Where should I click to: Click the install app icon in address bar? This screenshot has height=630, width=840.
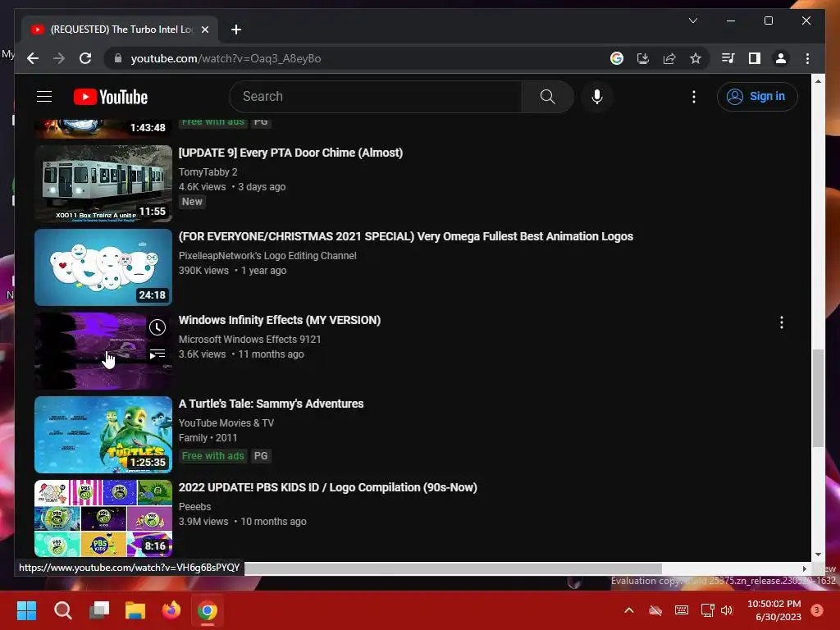(643, 58)
